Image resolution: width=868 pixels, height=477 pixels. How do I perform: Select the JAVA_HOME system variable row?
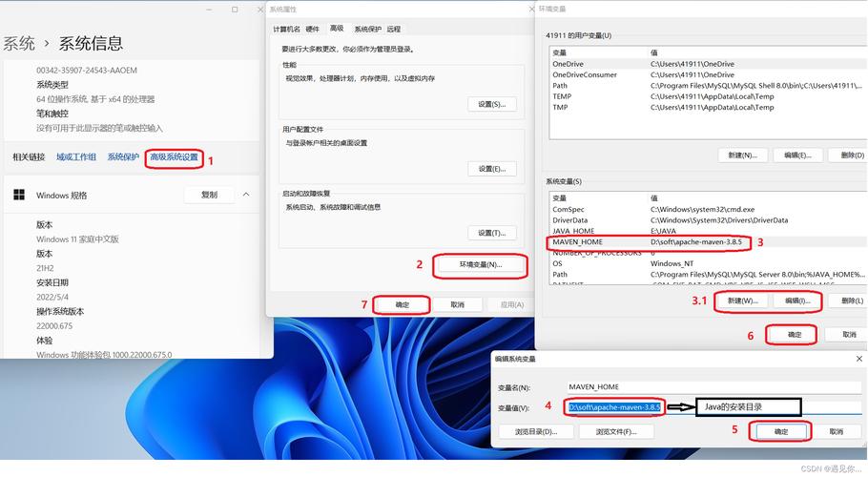[x=708, y=231]
